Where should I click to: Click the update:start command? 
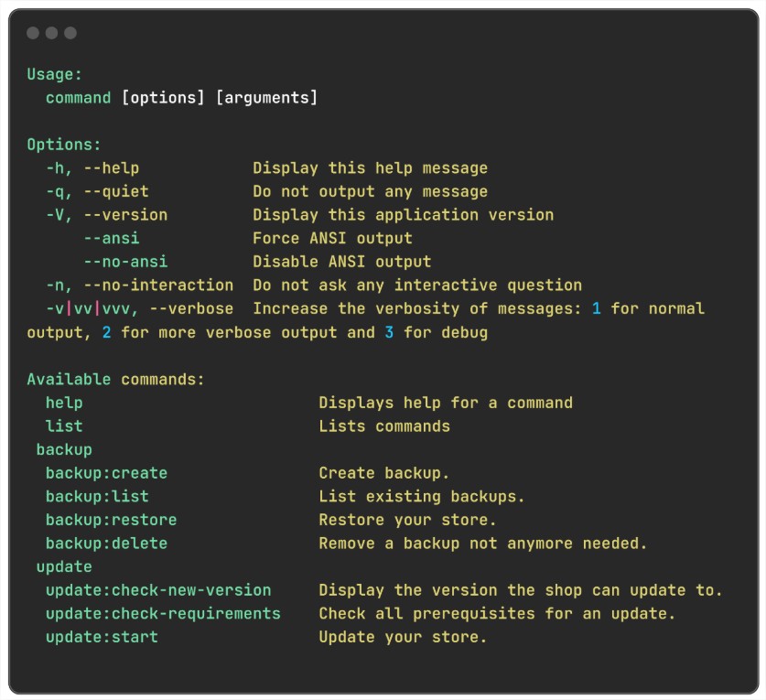pos(102,637)
